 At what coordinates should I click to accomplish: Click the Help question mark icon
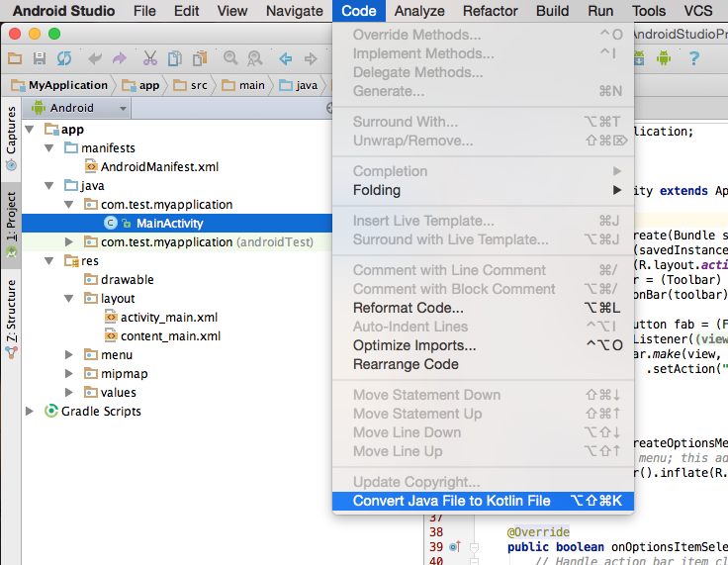(x=694, y=58)
